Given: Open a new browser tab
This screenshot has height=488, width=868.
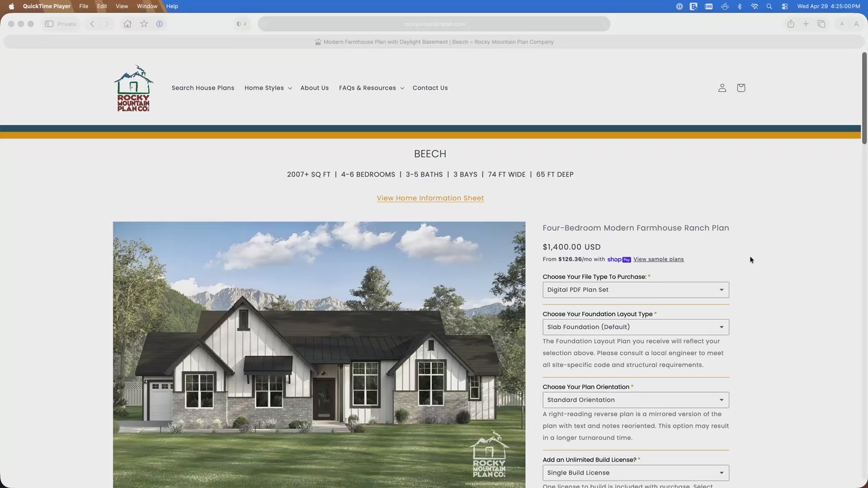Looking at the screenshot, I should click(806, 24).
